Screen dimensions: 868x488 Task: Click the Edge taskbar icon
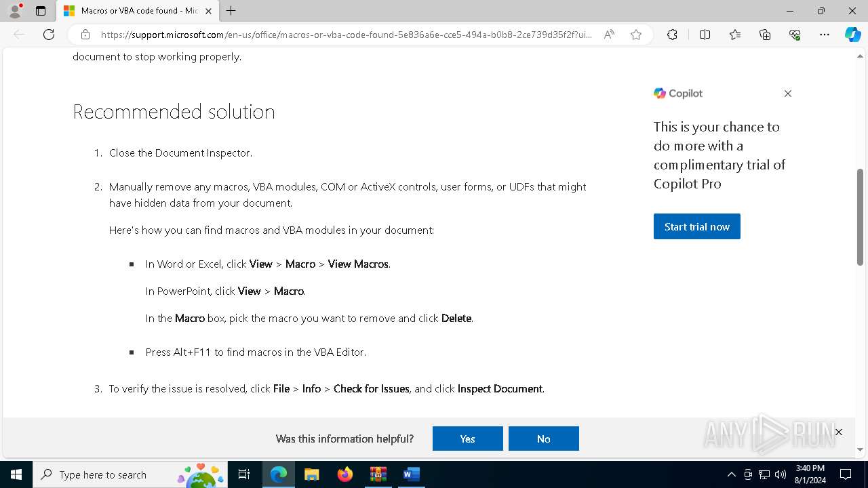pyautogui.click(x=279, y=474)
